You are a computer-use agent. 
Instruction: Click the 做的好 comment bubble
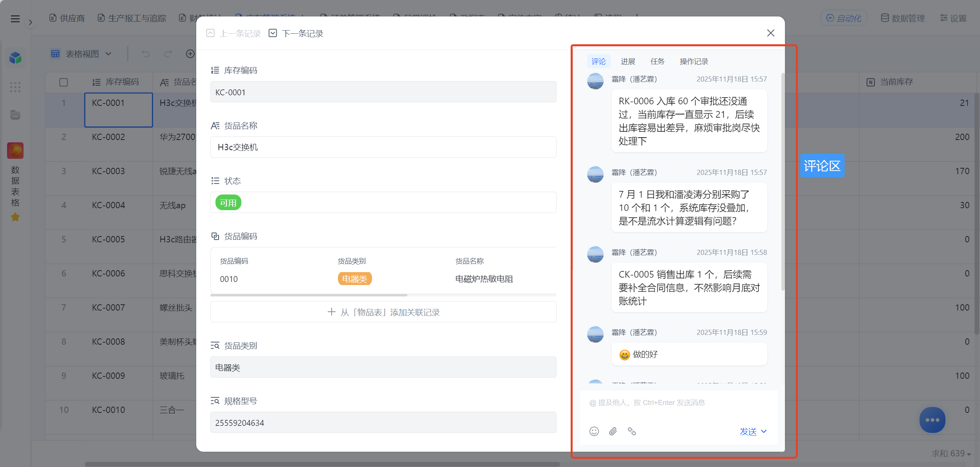[689, 354]
